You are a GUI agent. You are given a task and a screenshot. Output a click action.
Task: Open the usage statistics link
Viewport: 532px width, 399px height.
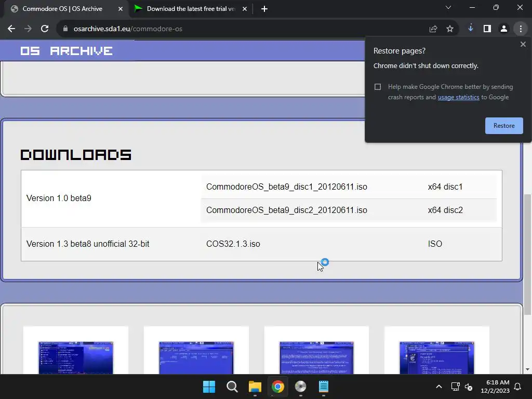pyautogui.click(x=458, y=97)
